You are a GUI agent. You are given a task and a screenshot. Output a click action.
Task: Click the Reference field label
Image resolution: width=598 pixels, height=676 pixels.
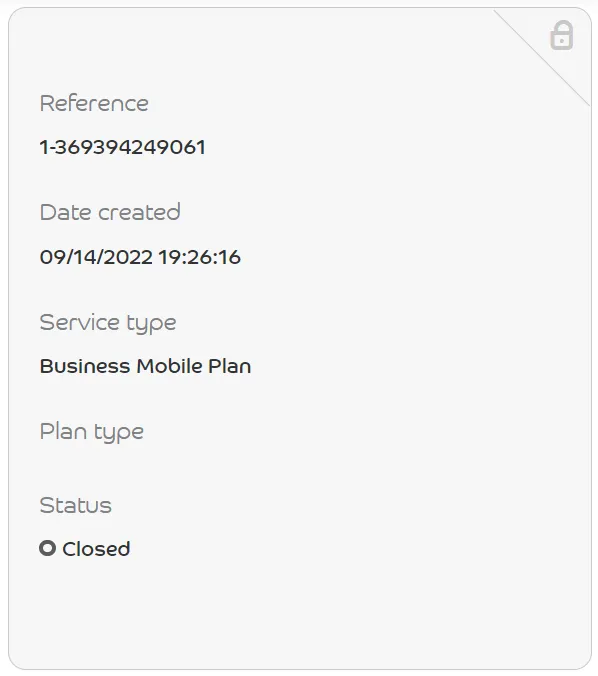[x=94, y=103]
